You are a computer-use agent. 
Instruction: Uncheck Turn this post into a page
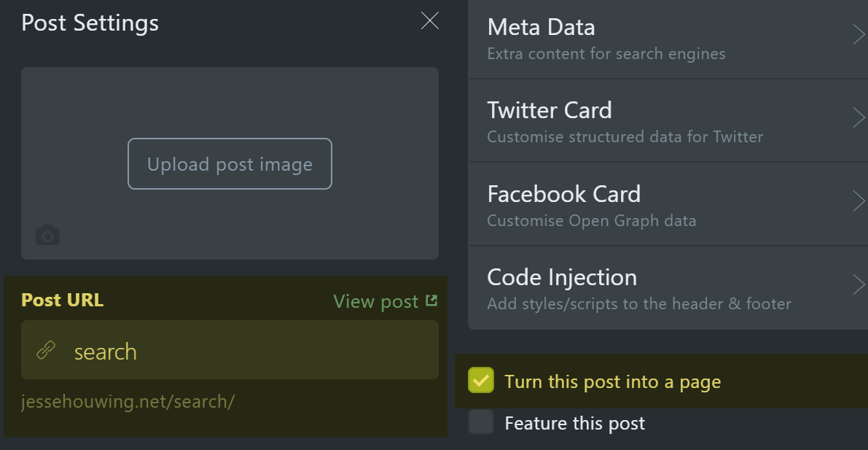481,381
